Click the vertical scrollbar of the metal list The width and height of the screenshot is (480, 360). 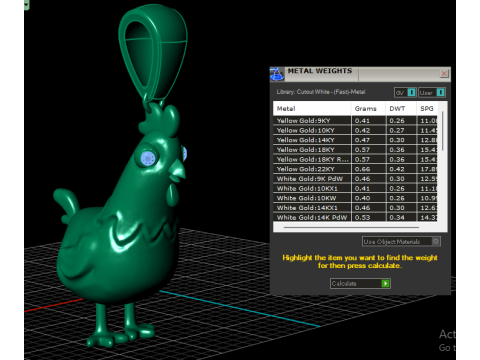point(443,131)
